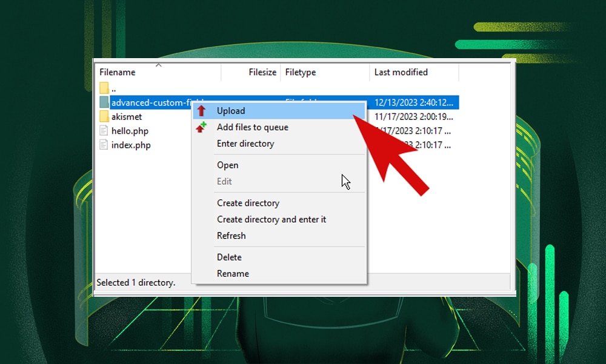Click the index.php file icon
The height and width of the screenshot is (364, 606).
(104, 145)
